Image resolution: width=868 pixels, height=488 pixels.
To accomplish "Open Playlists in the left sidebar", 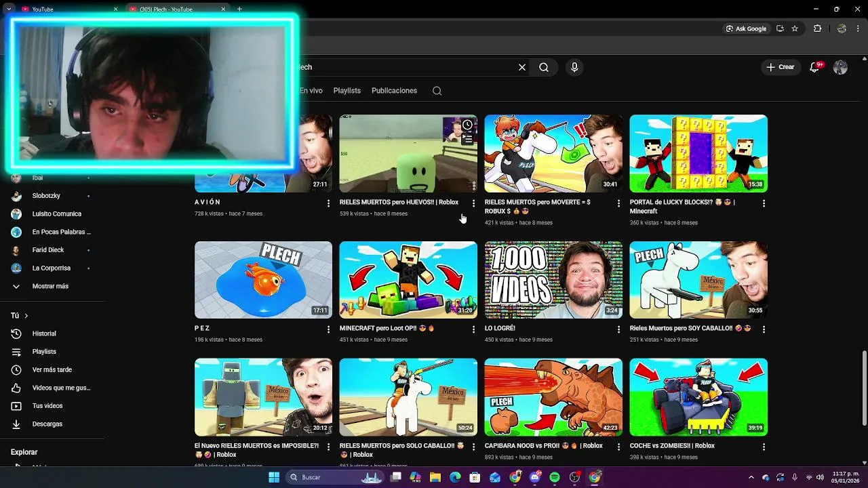I will (45, 352).
